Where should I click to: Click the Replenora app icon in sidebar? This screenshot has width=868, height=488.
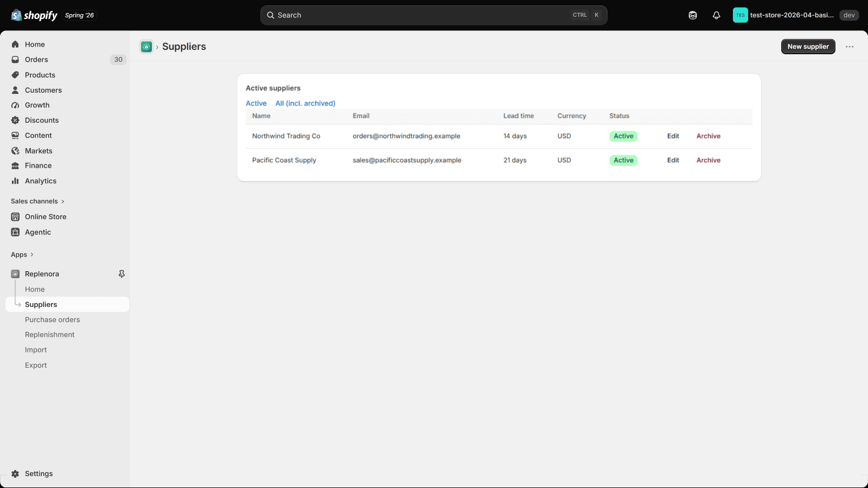point(15,274)
